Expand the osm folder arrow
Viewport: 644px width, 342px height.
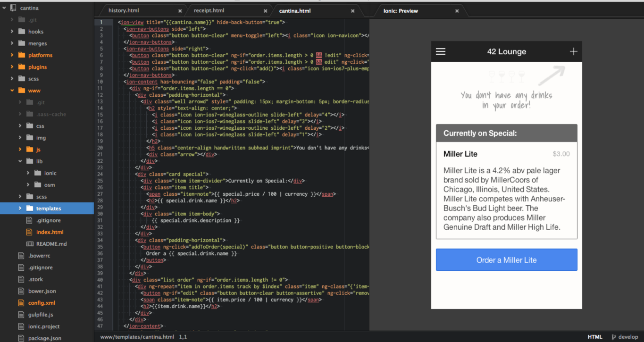click(28, 185)
